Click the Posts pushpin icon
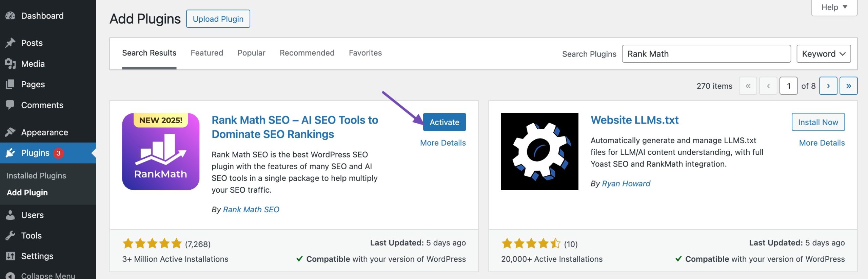The image size is (868, 279). (x=11, y=43)
